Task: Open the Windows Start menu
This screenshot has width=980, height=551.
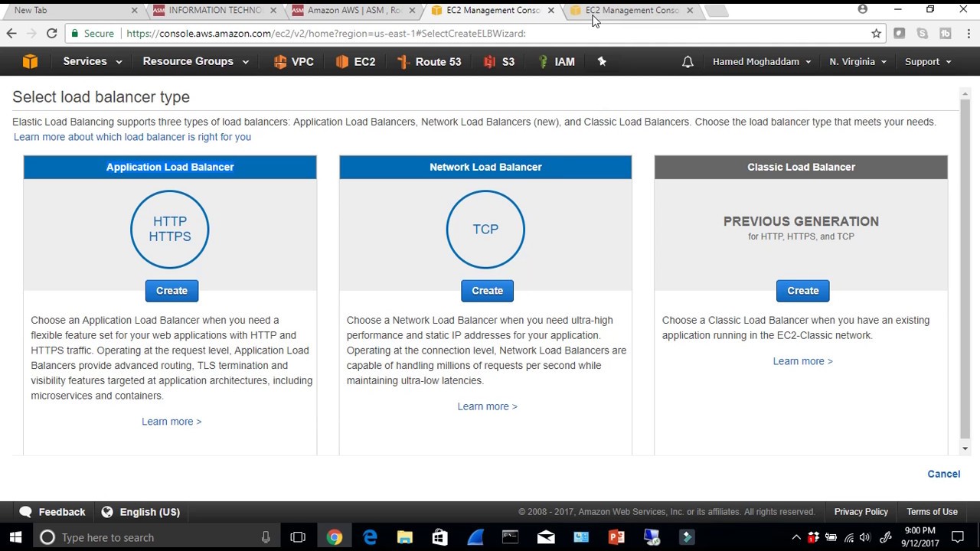Action: [x=15, y=537]
